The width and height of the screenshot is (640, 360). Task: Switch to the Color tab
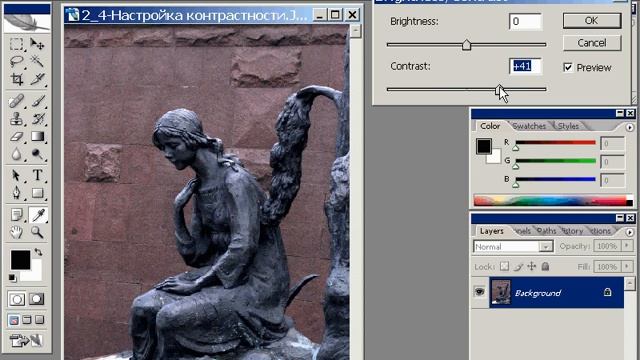(x=490, y=126)
